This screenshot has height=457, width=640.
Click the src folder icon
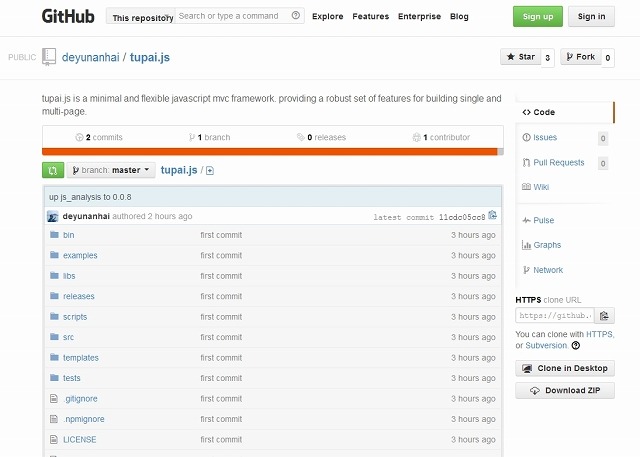(x=54, y=337)
